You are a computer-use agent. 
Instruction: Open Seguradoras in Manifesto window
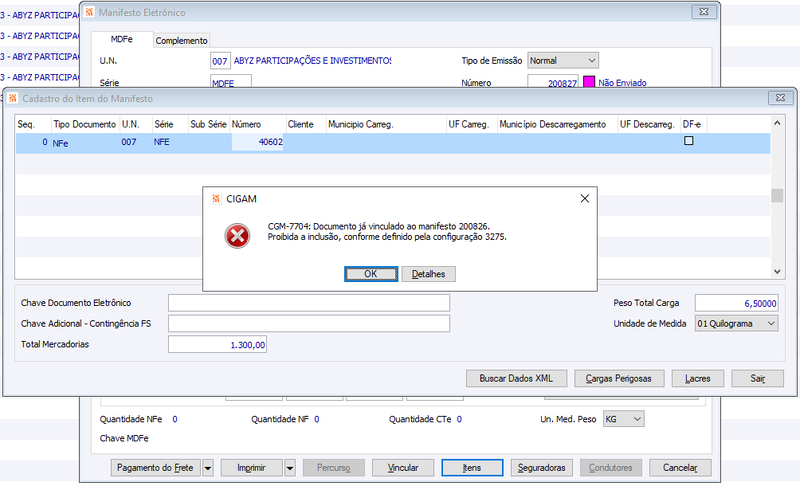click(x=541, y=468)
